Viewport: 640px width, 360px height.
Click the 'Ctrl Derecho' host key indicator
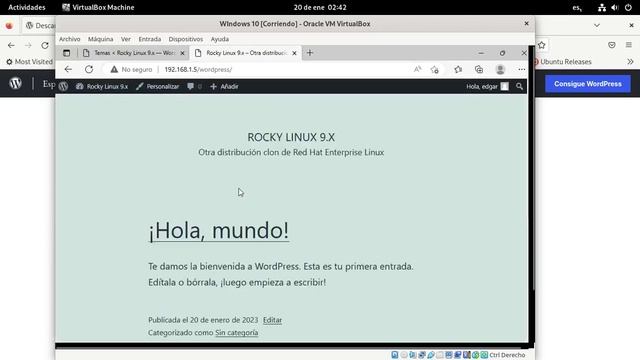click(507, 355)
